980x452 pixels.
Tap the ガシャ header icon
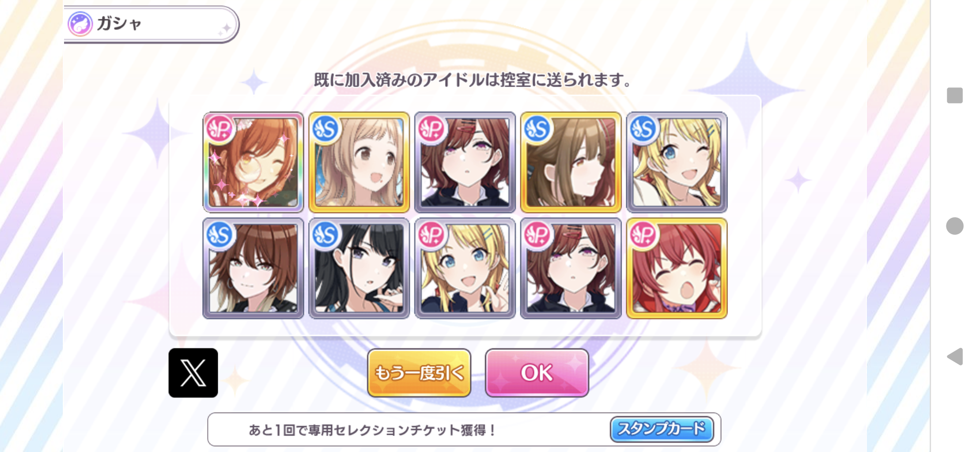80,24
